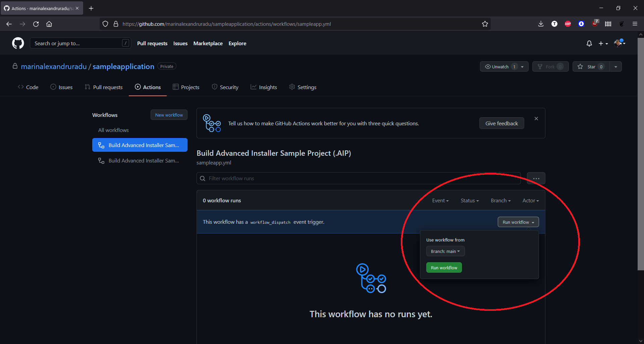Click Pull requests in the top navigation
644x344 pixels.
pyautogui.click(x=152, y=44)
